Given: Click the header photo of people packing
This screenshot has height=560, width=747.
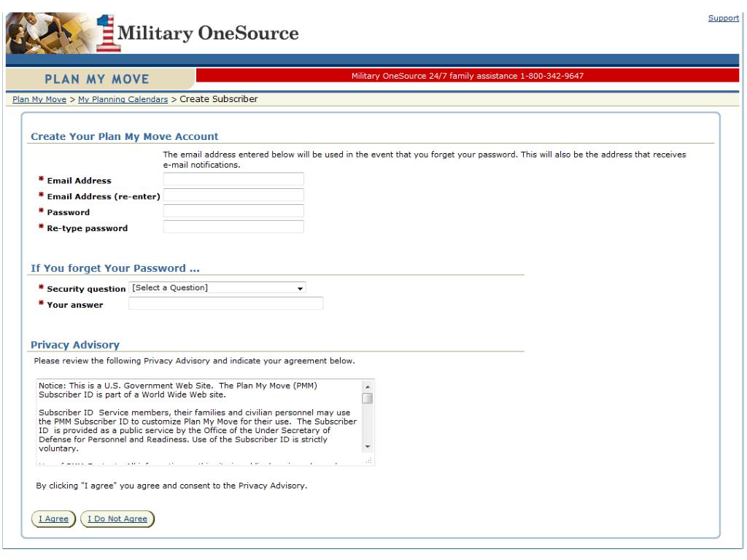Looking at the screenshot, I should [52, 34].
